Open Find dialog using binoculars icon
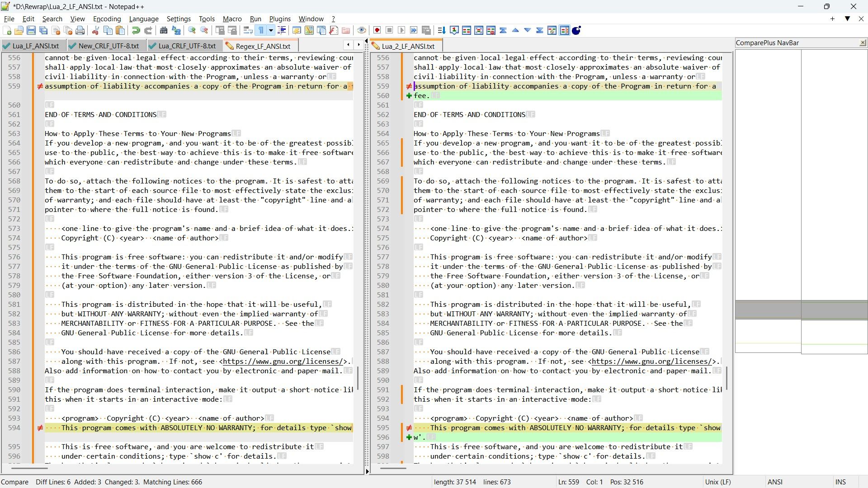Screen dimensions: 868x488 pos(164,30)
